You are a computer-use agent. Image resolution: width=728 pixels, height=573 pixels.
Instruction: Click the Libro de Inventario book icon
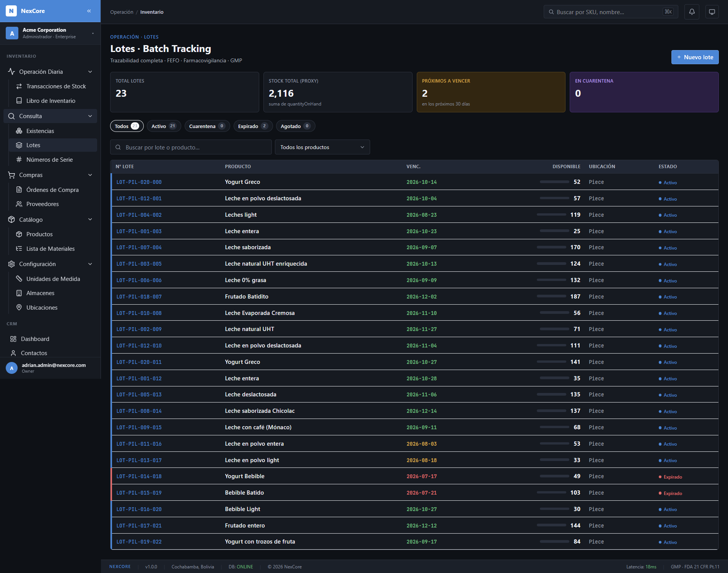19,101
